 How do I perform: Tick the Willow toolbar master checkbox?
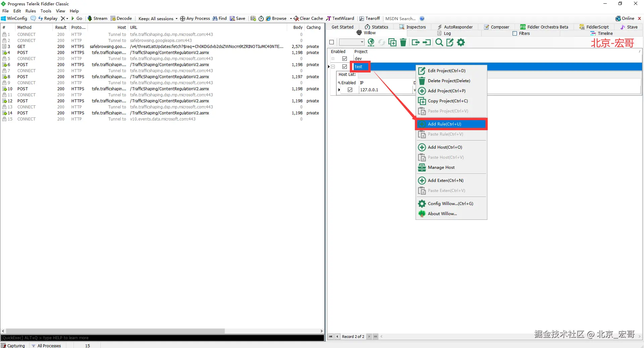[332, 42]
